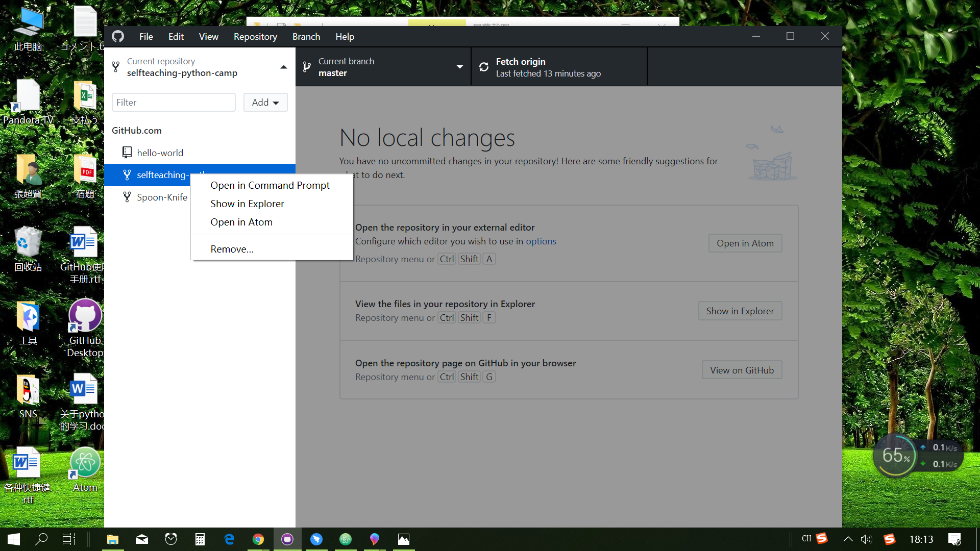Open the volume control in system tray
Screen dimensions: 980x551
point(866,539)
